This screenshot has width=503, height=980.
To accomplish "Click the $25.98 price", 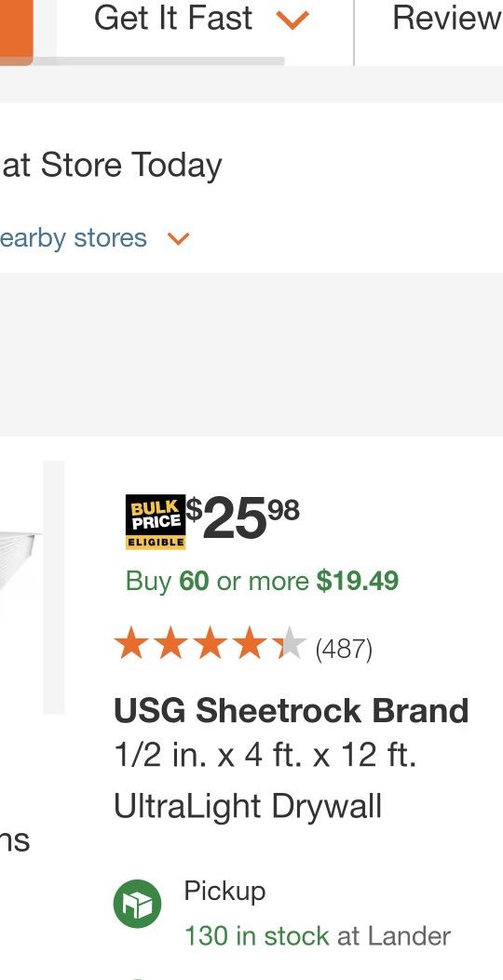I will 244,517.
